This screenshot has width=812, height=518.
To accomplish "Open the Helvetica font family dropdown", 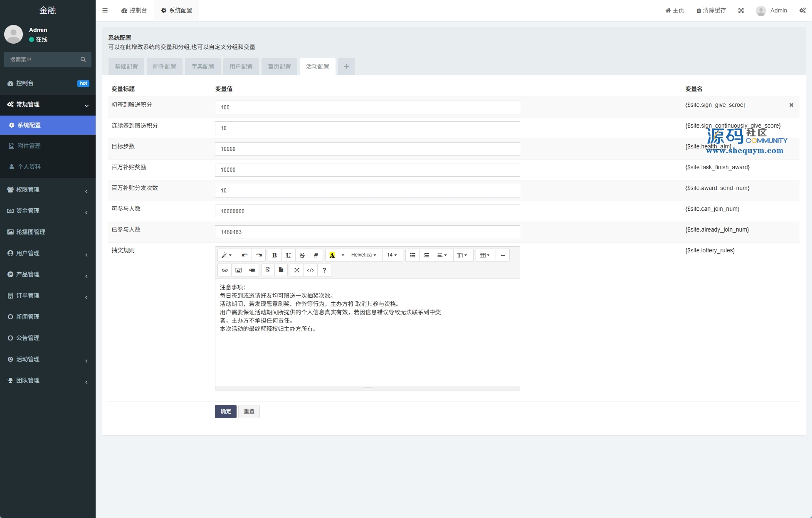I will point(363,255).
